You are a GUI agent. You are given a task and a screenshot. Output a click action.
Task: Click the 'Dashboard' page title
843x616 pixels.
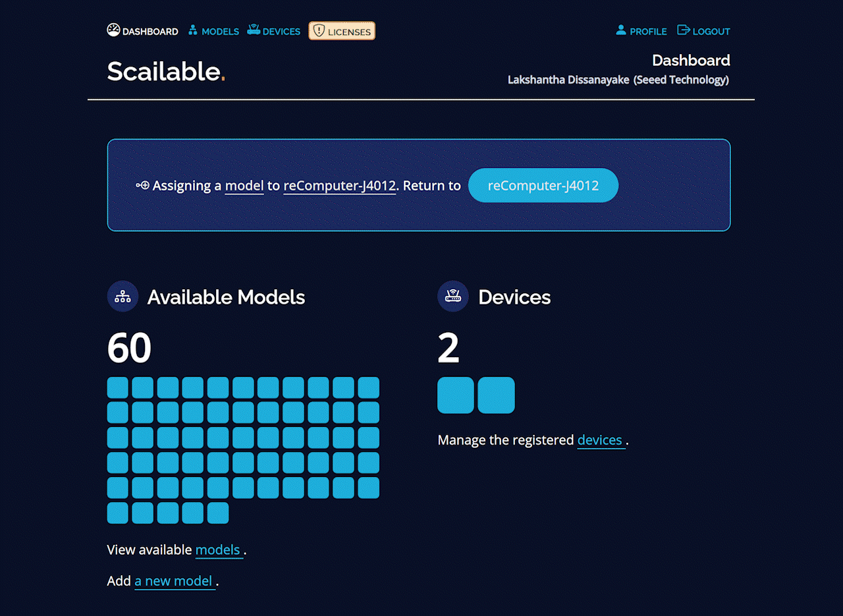coord(691,61)
